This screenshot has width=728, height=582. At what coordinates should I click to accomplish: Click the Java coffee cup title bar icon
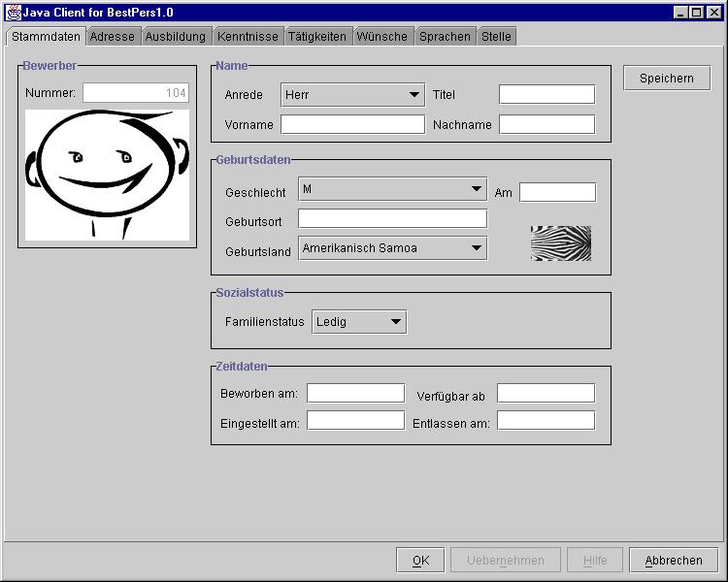(x=14, y=12)
